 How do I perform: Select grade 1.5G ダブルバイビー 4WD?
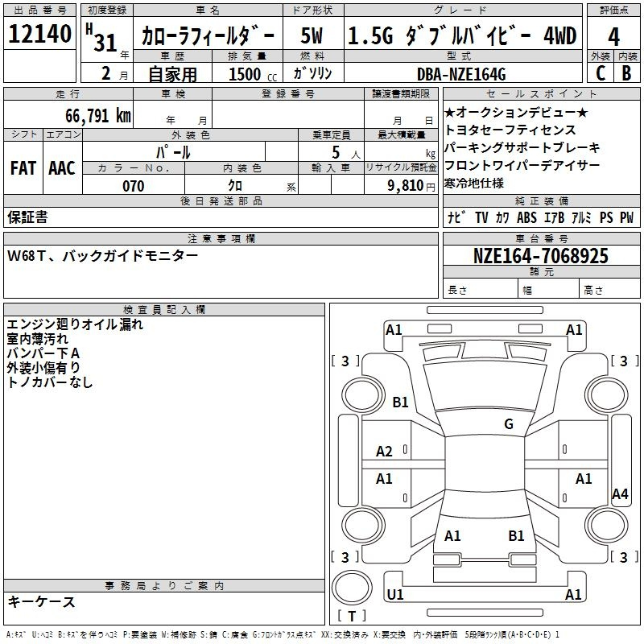(462, 35)
